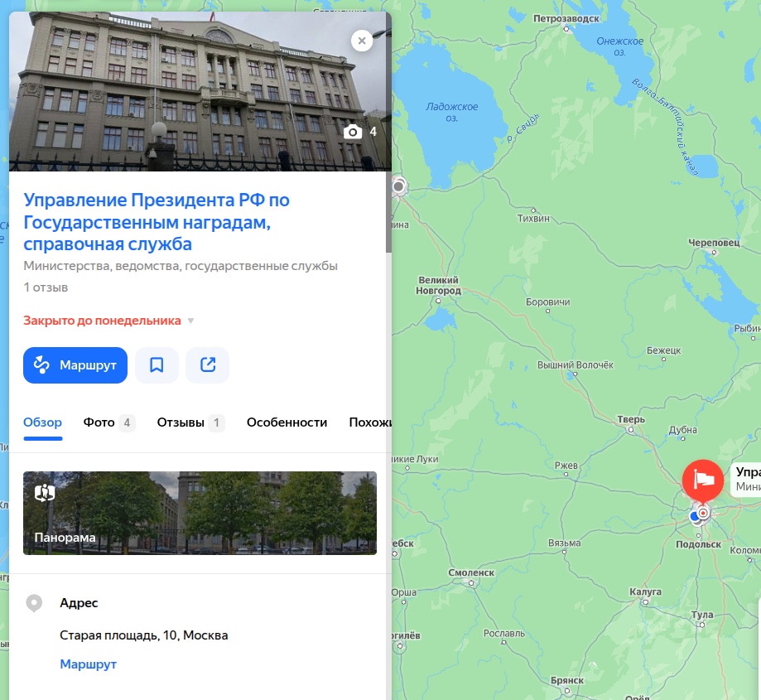Open the photo gallery camera icon
This screenshot has width=761, height=700.
tap(353, 132)
